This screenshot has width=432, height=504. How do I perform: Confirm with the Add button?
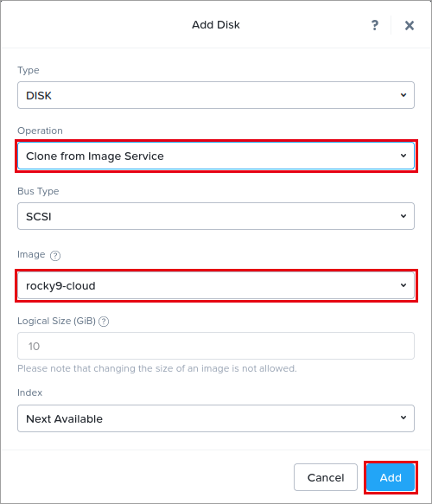[391, 477]
